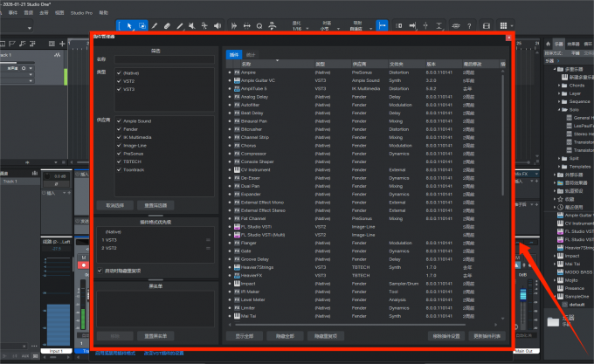Expand the Sequence folder in browser
This screenshot has width=594, height=364.
[x=559, y=101]
